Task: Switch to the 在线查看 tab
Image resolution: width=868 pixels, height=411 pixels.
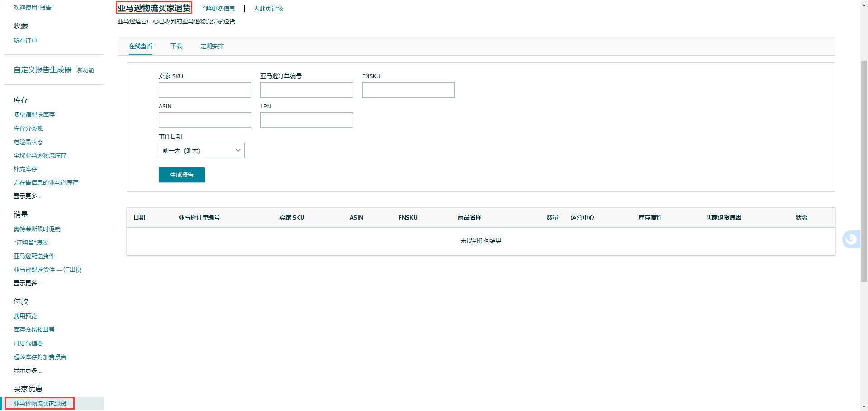Action: pyautogui.click(x=141, y=46)
